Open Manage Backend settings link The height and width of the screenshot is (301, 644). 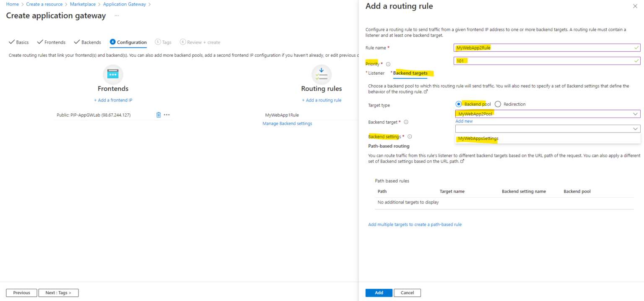(x=287, y=123)
